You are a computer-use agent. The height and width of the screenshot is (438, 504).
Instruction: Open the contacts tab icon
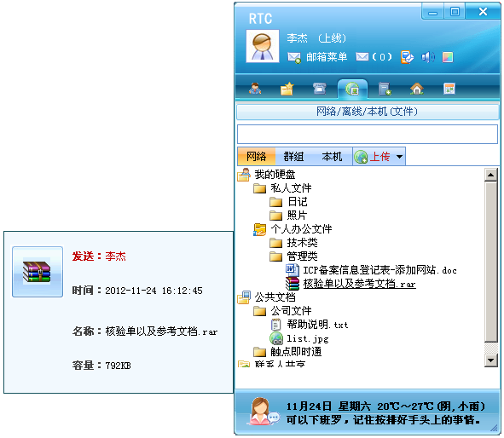(255, 89)
